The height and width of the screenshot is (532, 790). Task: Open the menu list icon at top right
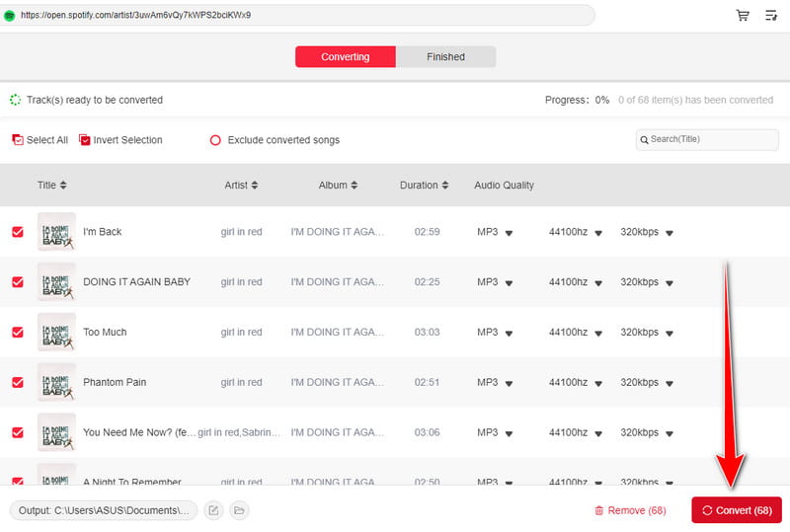click(771, 16)
